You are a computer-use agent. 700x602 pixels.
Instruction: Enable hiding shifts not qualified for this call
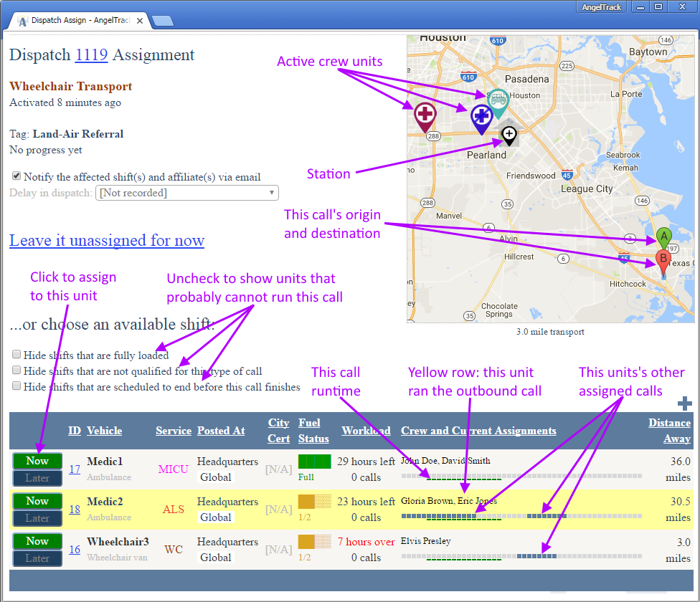pos(15,370)
